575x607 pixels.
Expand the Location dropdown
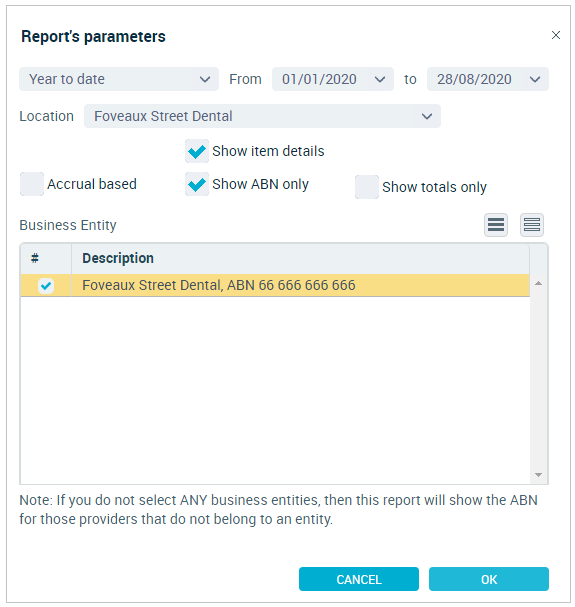262,116
